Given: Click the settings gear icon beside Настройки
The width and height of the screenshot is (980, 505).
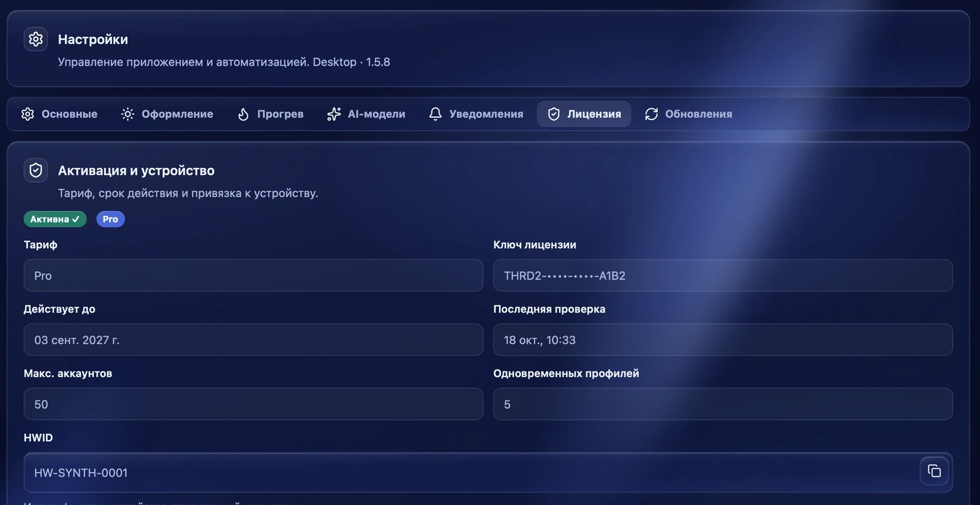Looking at the screenshot, I should coord(36,39).
